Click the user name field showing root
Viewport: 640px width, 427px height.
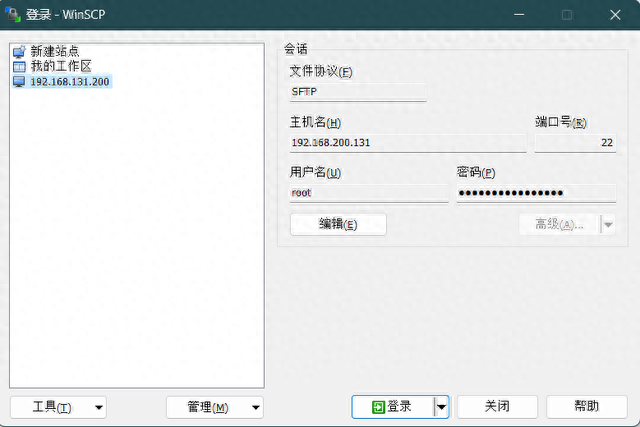(x=369, y=193)
